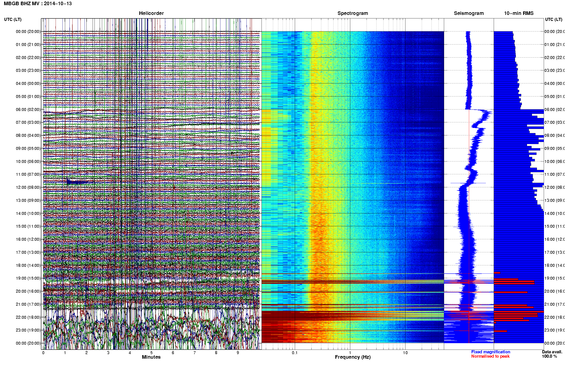The image size is (588, 368).
Task: Click the title 'MBGB BHZ MV : 2014-10-13'
Action: pos(38,3)
